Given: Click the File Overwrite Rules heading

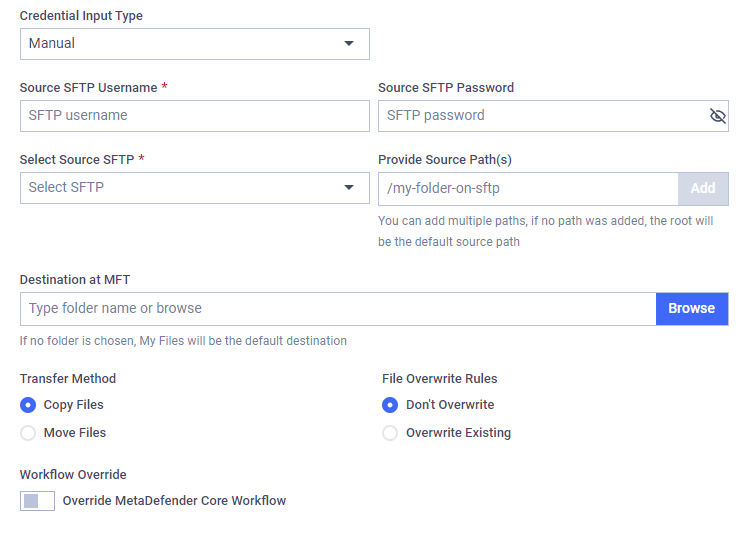Looking at the screenshot, I should pyautogui.click(x=439, y=378).
